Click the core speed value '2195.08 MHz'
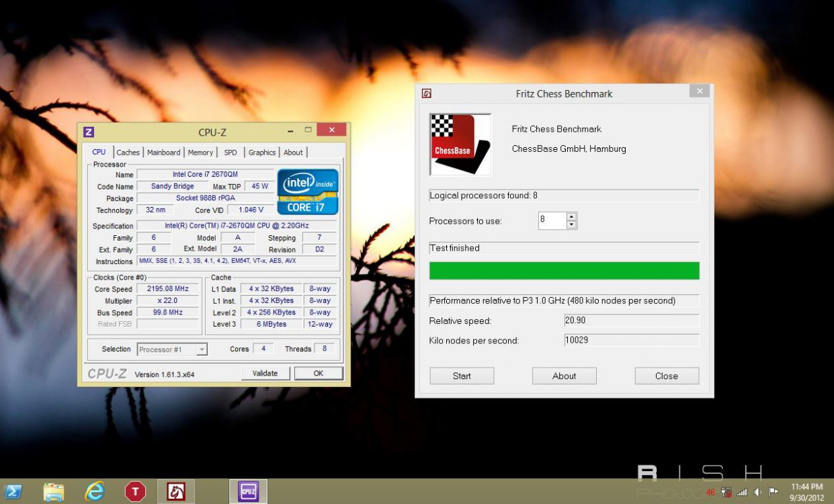Screen dimensions: 834x504 coord(168,289)
